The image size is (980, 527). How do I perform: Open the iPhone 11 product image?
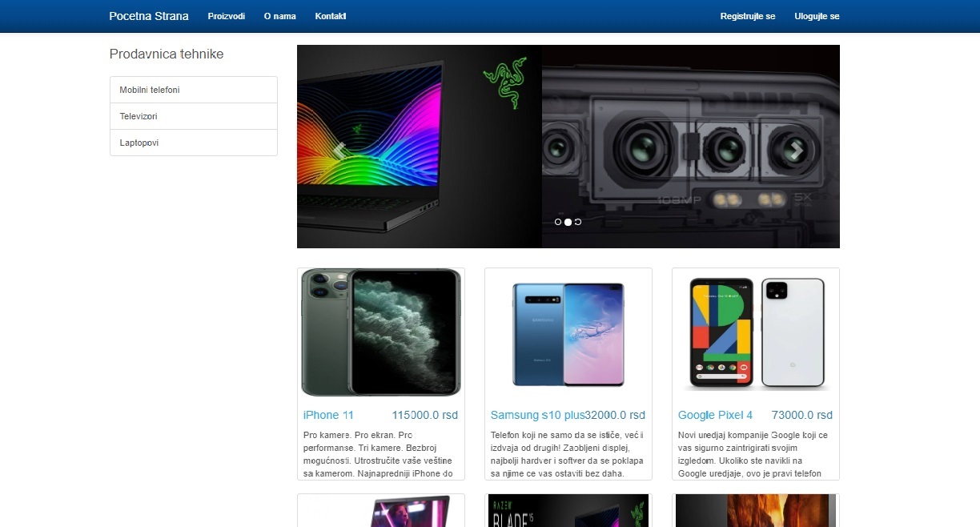(381, 332)
